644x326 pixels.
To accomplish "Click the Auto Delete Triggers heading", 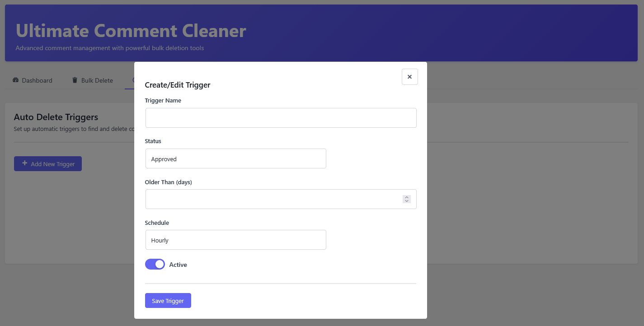I will (56, 117).
